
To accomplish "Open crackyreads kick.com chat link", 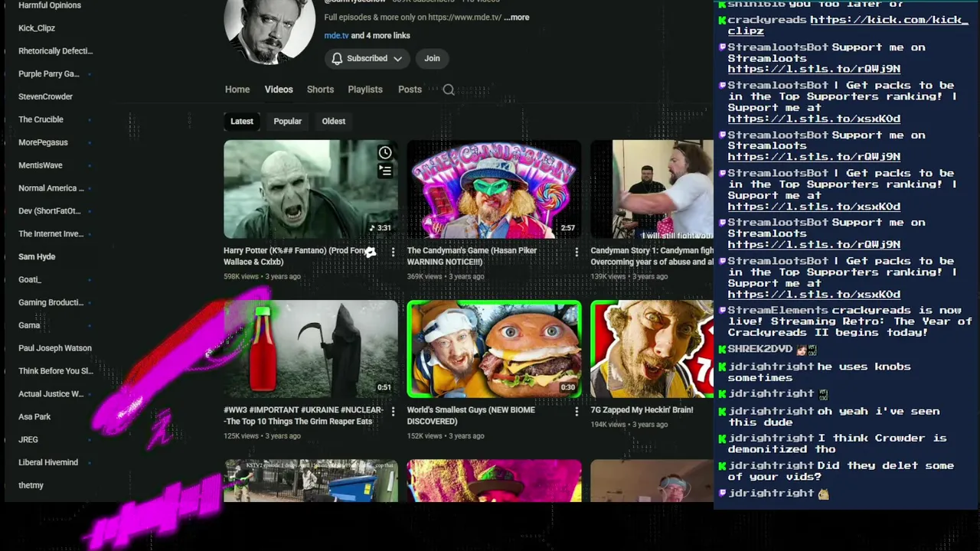I will pos(848,25).
